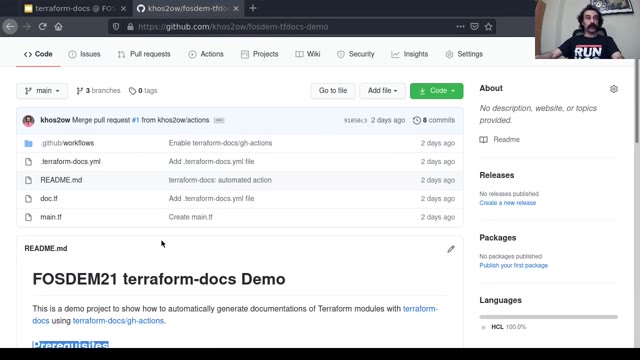Click file icon next to README.md row
Viewport: 640px width, 360px height.
28,180
